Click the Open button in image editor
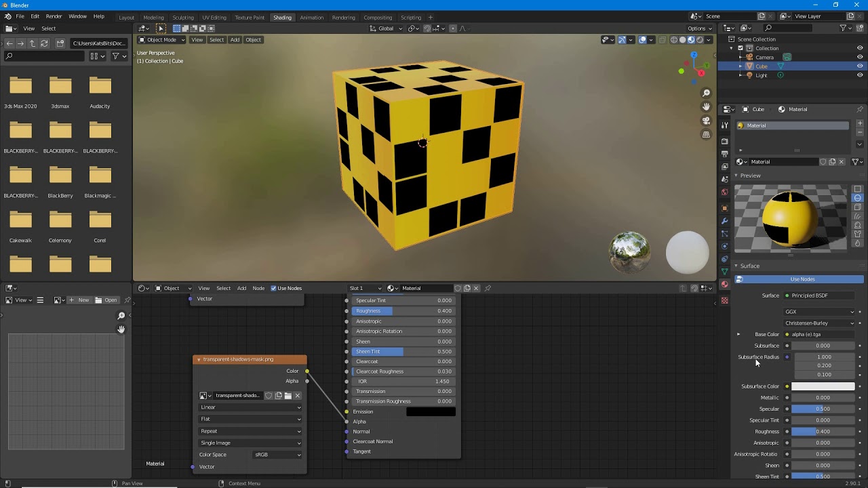 click(x=106, y=300)
